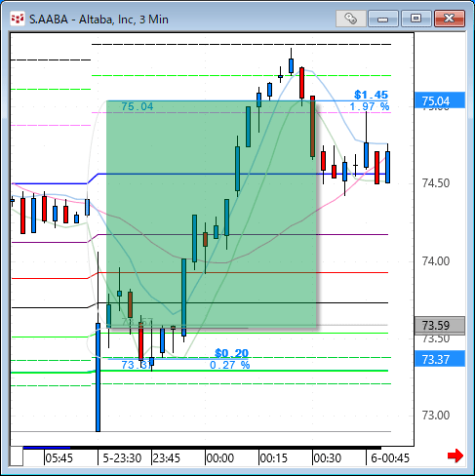This screenshot has height=476, width=475.
Task: Click the red arrow to scroll to latest bar
Action: coord(455,456)
